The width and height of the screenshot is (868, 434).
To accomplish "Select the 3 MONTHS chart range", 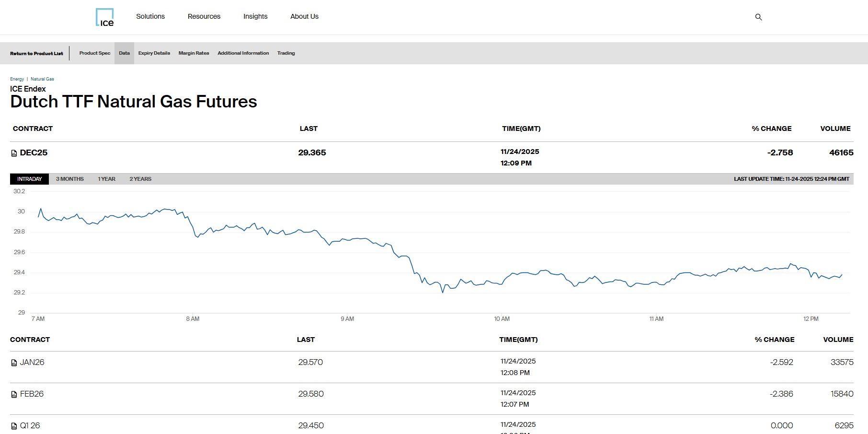I will tap(69, 179).
